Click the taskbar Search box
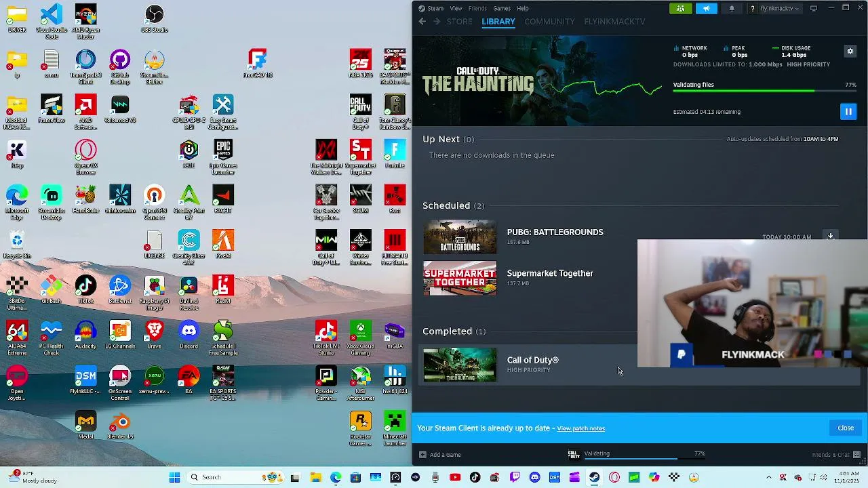 [235, 477]
